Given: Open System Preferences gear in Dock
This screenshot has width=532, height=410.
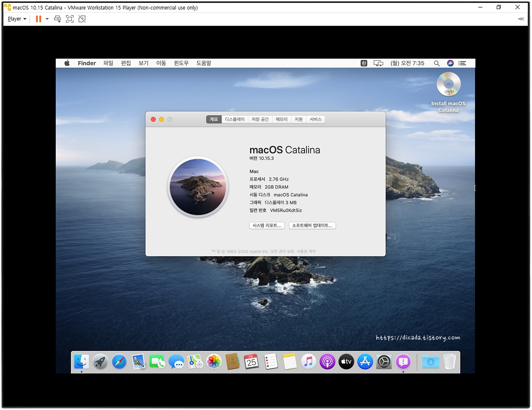Looking at the screenshot, I should [384, 362].
